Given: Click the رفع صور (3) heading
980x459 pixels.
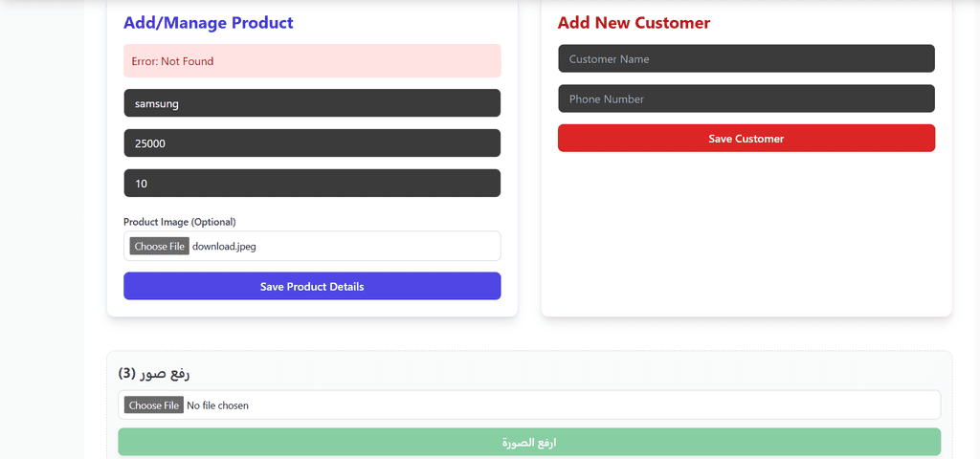Looking at the screenshot, I should pyautogui.click(x=154, y=373).
